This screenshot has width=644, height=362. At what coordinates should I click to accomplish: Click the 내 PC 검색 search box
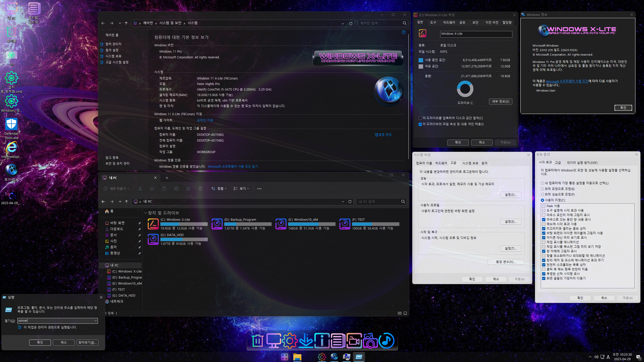[x=381, y=201]
